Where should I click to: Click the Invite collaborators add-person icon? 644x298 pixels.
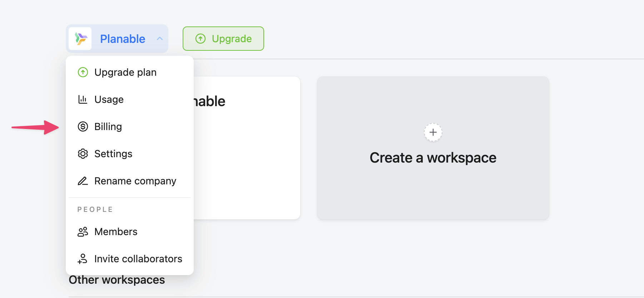[x=83, y=259]
